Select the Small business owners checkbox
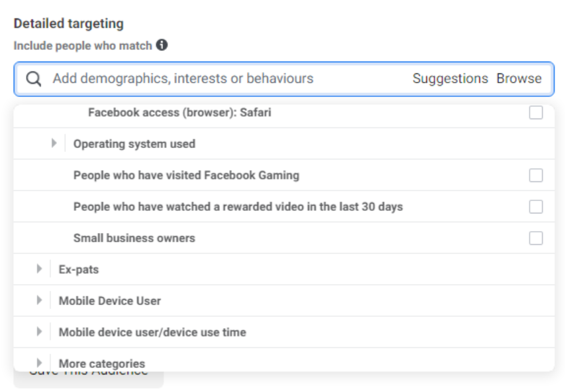Viewport: 571px width, 392px height. tap(536, 238)
